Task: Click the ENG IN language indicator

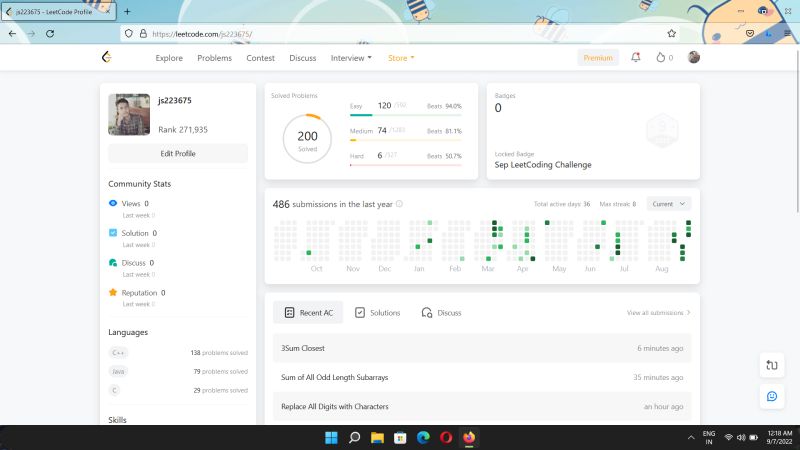Action: [709, 438]
